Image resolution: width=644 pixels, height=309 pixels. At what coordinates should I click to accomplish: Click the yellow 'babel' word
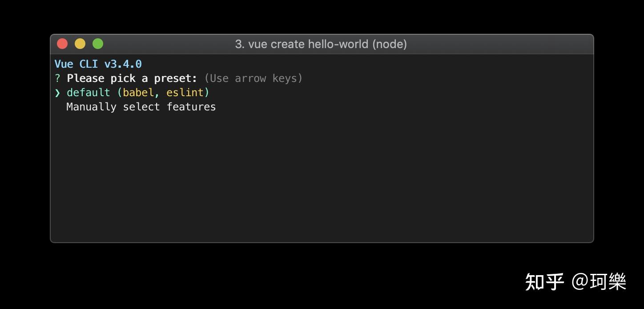[x=138, y=93]
